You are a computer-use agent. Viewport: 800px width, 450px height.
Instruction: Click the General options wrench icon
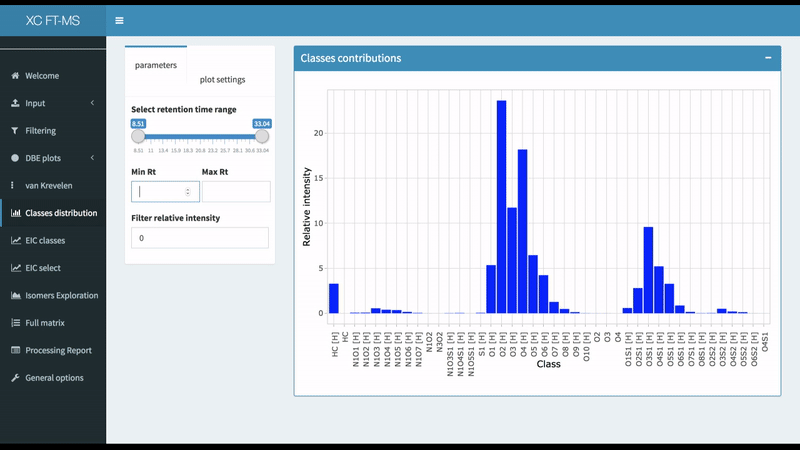15,378
